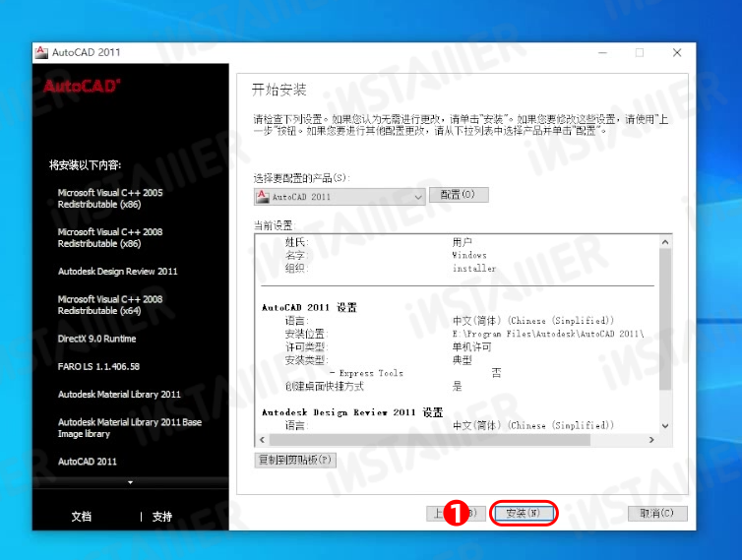Image resolution: width=742 pixels, height=560 pixels.
Task: Click 复制到剪贴板(P) copy to clipboard button
Action: [x=295, y=460]
